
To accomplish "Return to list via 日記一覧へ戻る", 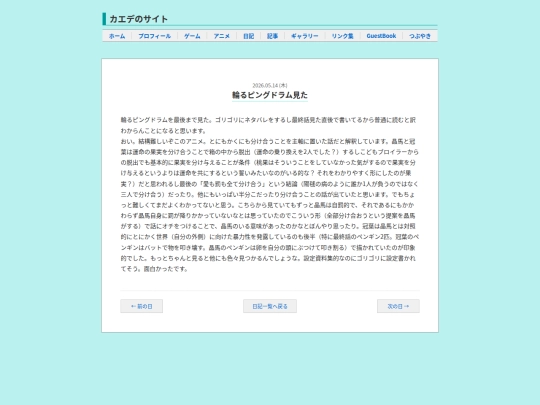I will (x=270, y=306).
